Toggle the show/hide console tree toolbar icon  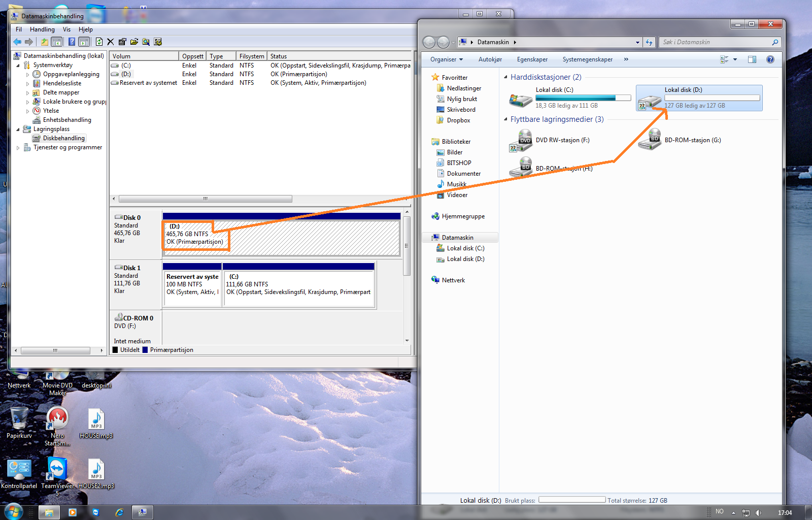(57, 42)
